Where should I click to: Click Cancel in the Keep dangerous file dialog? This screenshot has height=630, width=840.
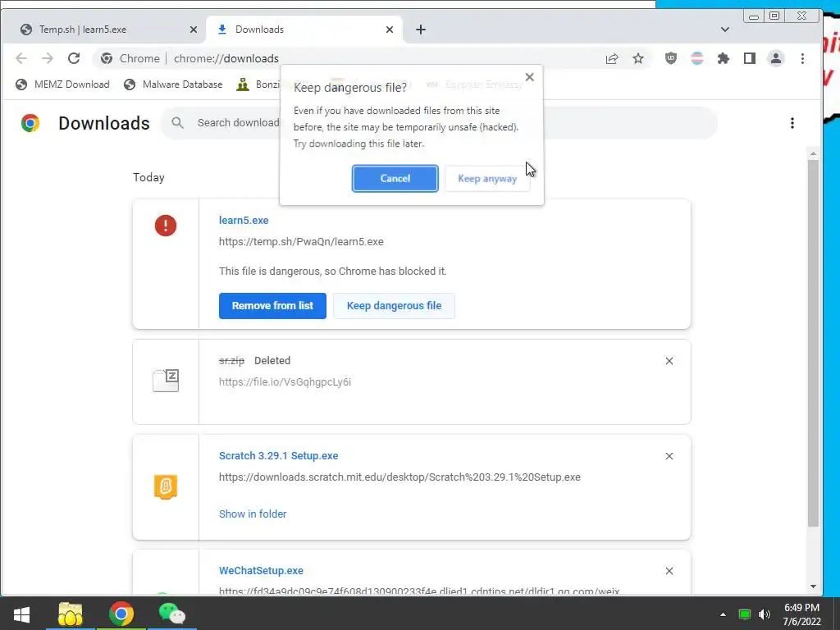pos(395,178)
